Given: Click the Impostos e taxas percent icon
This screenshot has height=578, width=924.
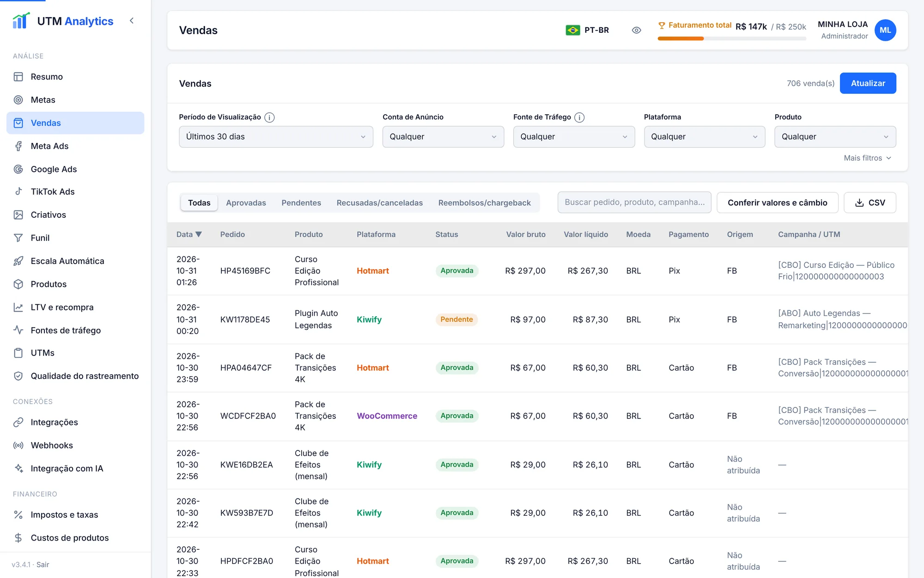Looking at the screenshot, I should (18, 515).
